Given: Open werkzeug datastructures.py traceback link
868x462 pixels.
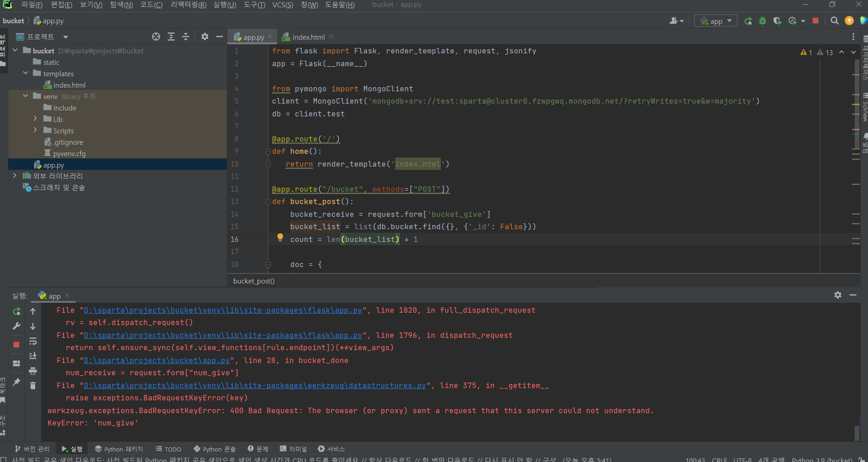Looking at the screenshot, I should point(255,386).
